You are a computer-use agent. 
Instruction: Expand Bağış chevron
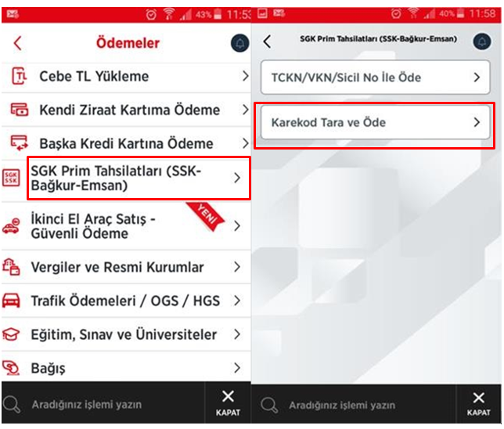[237, 368]
